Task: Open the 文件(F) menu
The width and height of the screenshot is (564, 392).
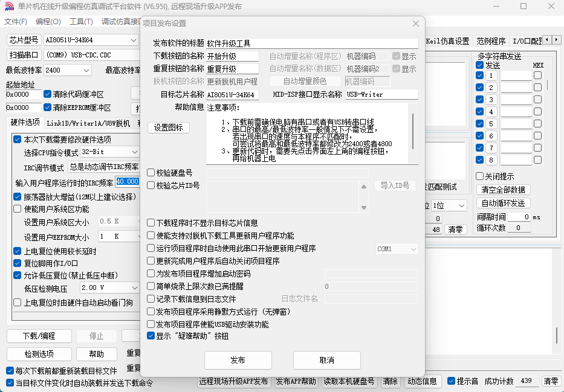Action: 16,22
